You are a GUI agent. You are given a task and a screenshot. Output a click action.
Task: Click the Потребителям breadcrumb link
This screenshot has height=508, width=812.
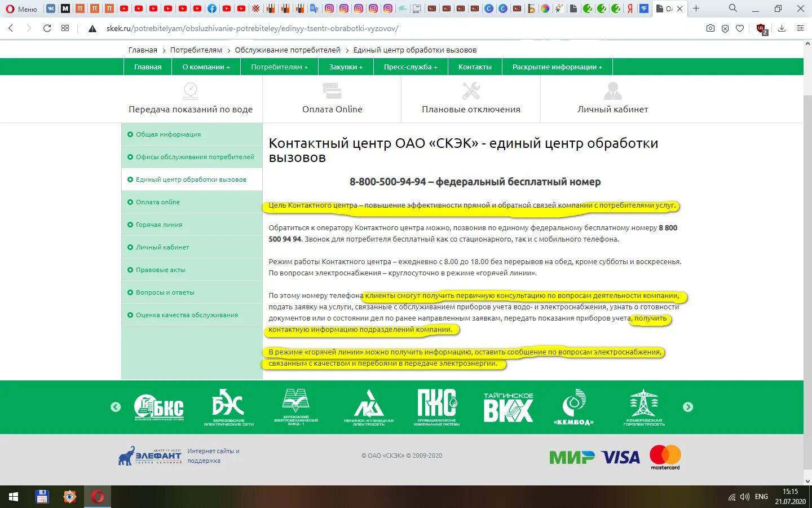pos(196,50)
